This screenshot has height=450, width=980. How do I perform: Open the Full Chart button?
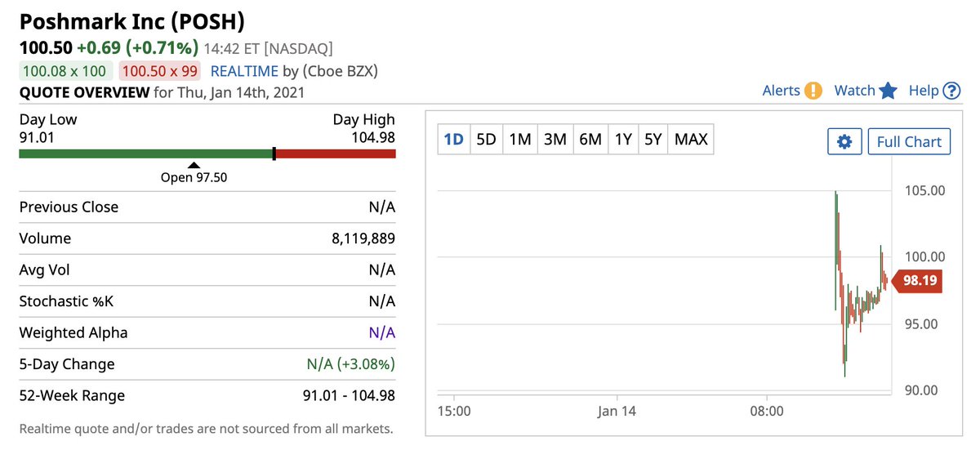[x=909, y=141]
